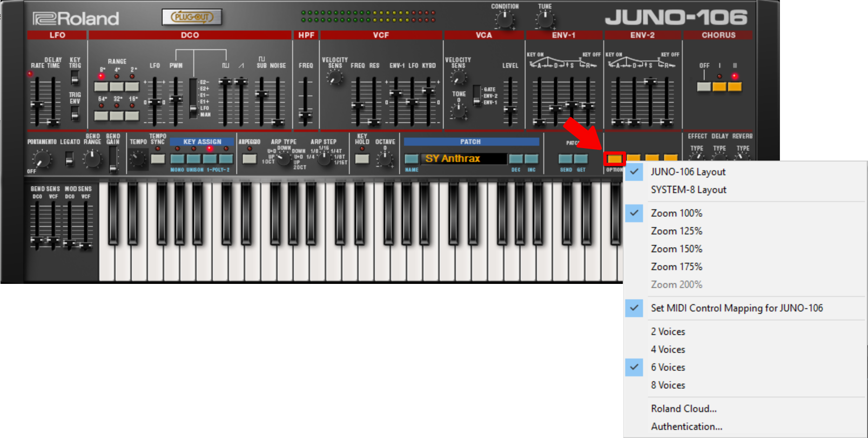Select the DCO range 4' button
Screen dimensions: 868x438
point(117,87)
